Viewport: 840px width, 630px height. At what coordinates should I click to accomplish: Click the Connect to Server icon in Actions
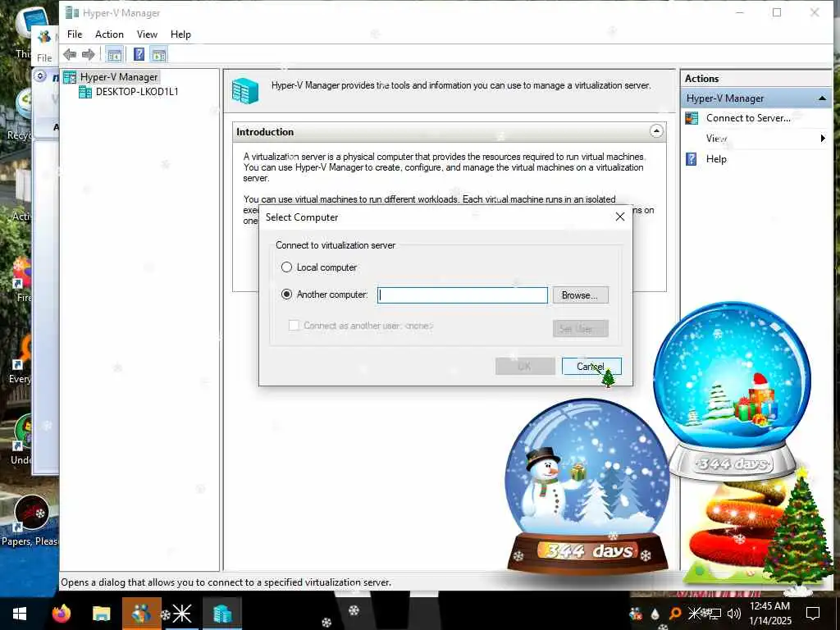(x=692, y=118)
